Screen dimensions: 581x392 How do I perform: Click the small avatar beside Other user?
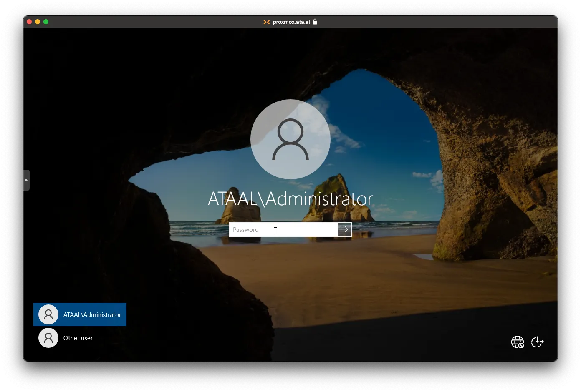[x=48, y=338]
